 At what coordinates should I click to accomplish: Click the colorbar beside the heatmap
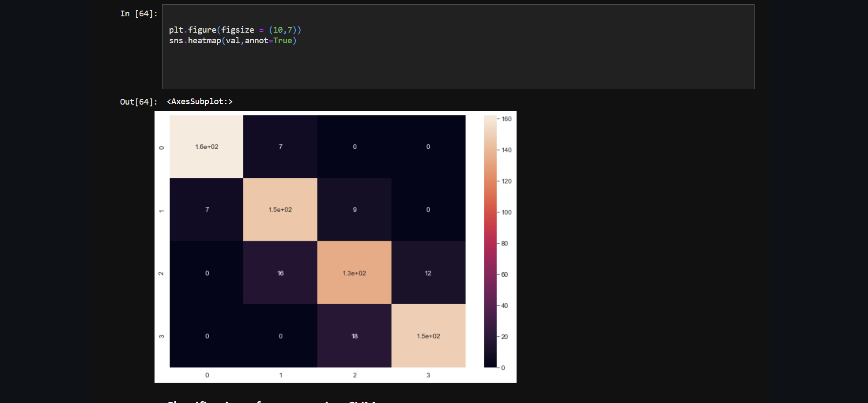point(490,243)
